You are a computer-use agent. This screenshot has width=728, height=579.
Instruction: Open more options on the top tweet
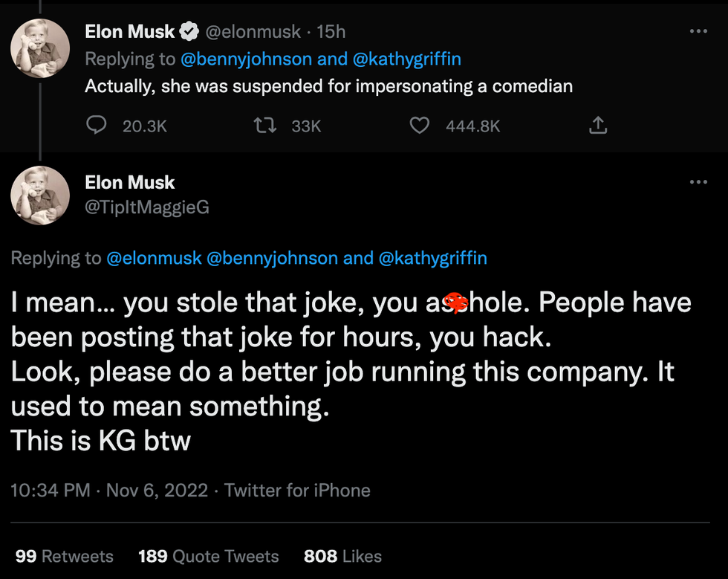(698, 31)
